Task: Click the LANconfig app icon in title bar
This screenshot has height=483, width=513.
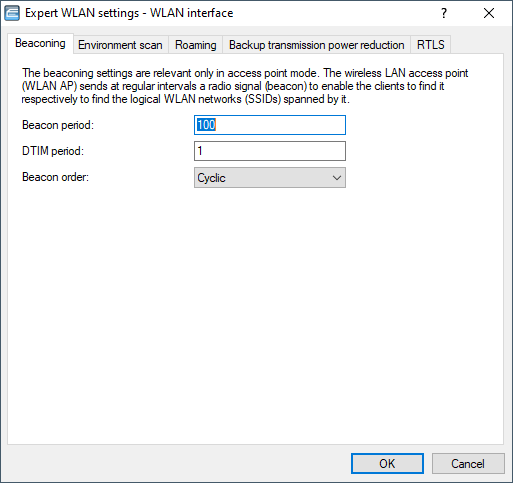Action: pyautogui.click(x=12, y=13)
